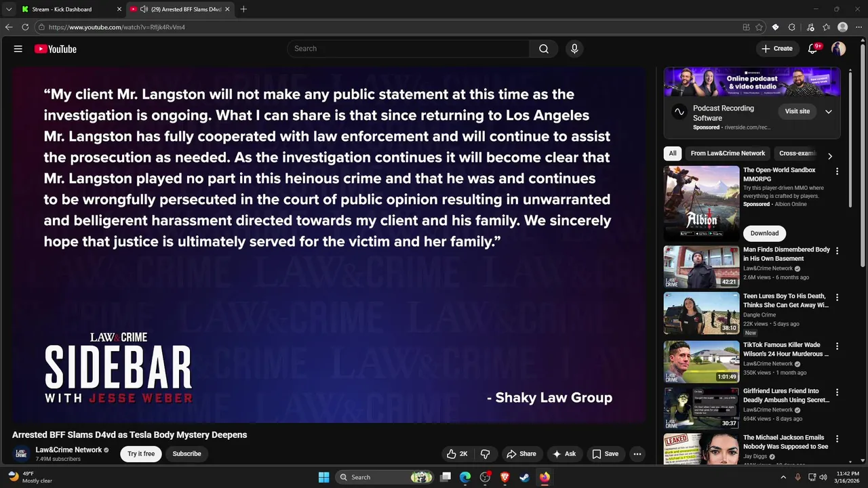Screen dimensions: 868x488
Task: Subscribe to Law&Crime Network
Action: pyautogui.click(x=186, y=454)
